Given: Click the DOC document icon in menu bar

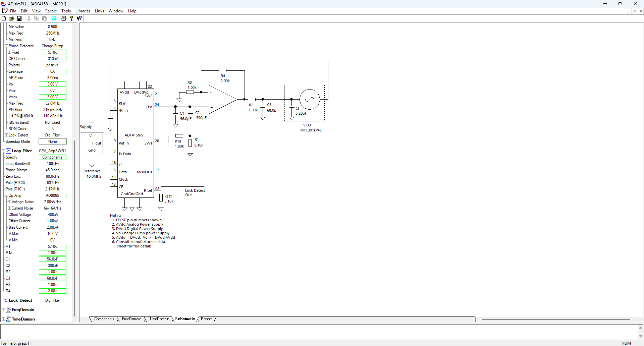Looking at the screenshot, I should (x=5, y=11).
